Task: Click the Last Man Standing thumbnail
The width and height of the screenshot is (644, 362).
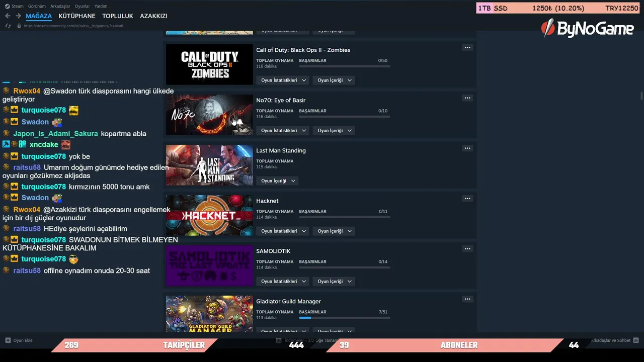Action: tap(209, 165)
